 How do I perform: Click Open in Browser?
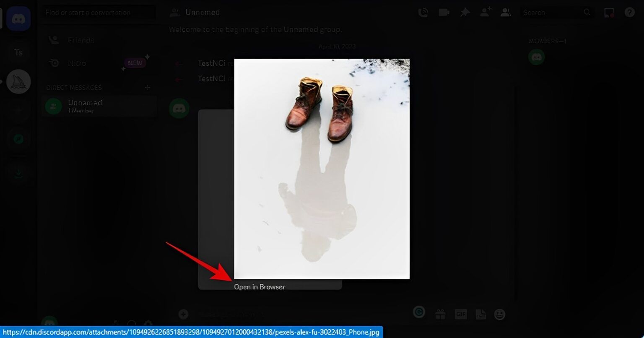(x=260, y=287)
